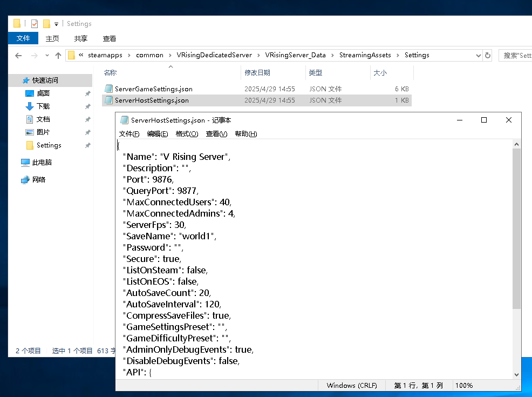Open Notepad 文件(F) menu
The width and height of the screenshot is (532, 397).
pyautogui.click(x=129, y=134)
